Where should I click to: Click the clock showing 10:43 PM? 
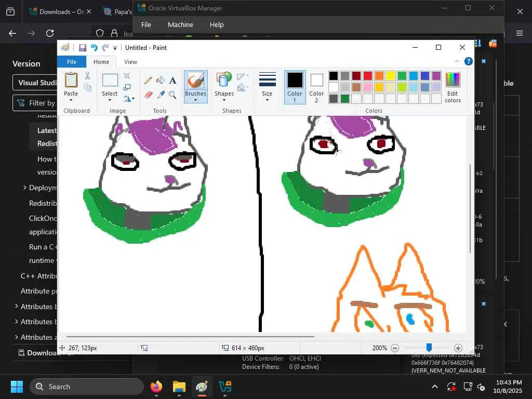(509, 382)
